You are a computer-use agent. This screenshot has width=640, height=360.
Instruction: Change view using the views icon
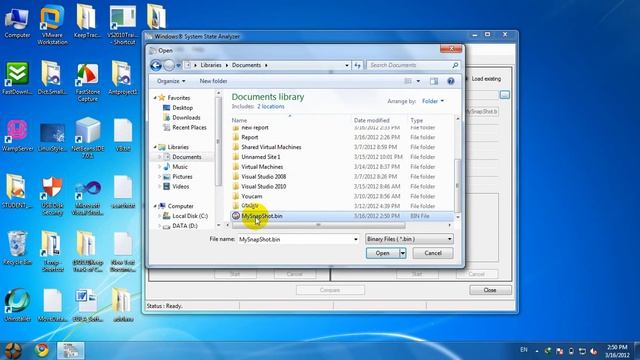408,81
